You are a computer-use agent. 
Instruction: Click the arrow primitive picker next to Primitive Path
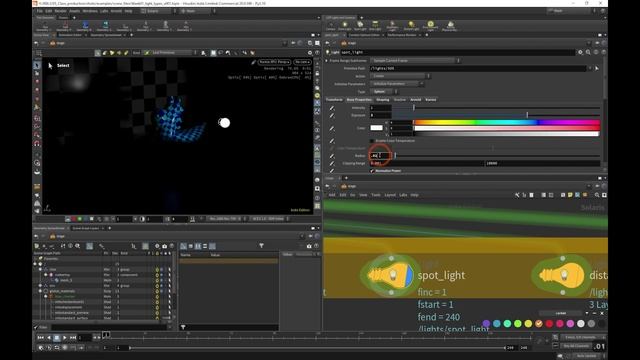597,68
